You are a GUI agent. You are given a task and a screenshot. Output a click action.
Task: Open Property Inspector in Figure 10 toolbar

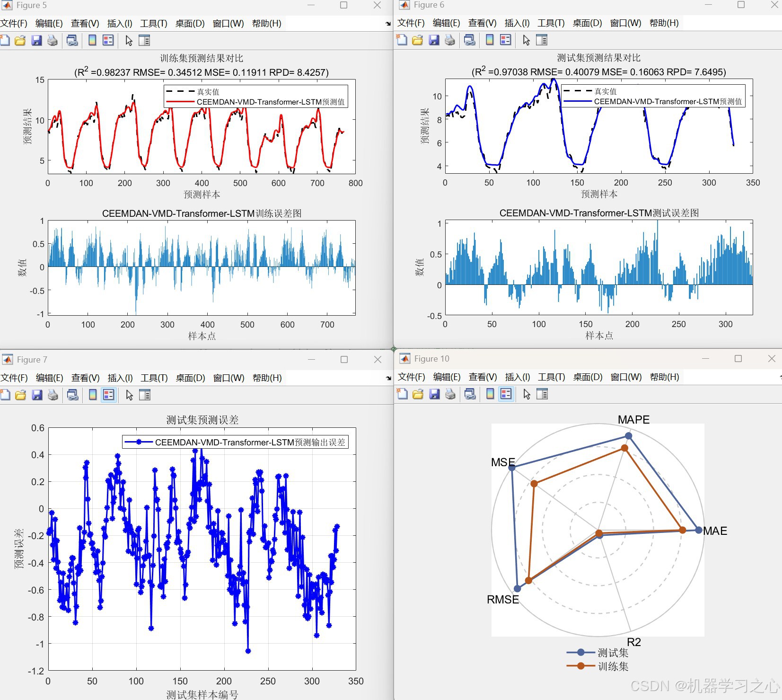click(x=542, y=394)
